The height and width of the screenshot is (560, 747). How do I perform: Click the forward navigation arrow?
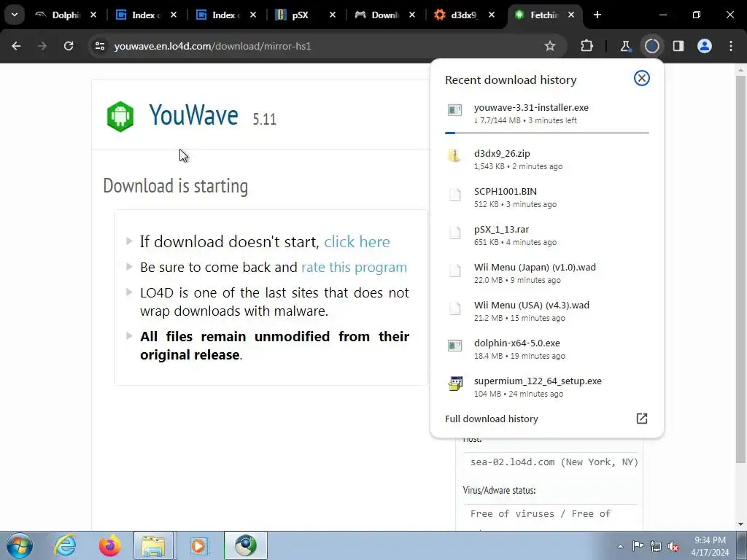42,46
